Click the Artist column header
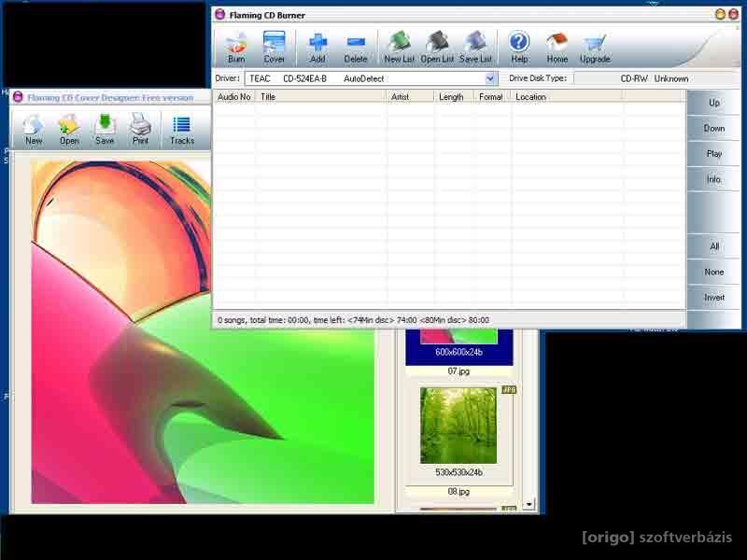Screen dimensions: 747x560 (410, 97)
